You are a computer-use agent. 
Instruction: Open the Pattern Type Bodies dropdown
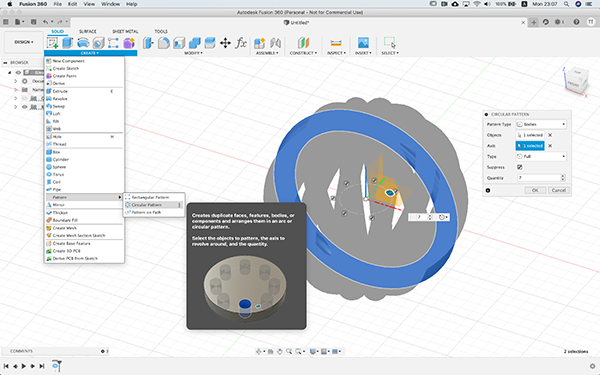[x=541, y=124]
